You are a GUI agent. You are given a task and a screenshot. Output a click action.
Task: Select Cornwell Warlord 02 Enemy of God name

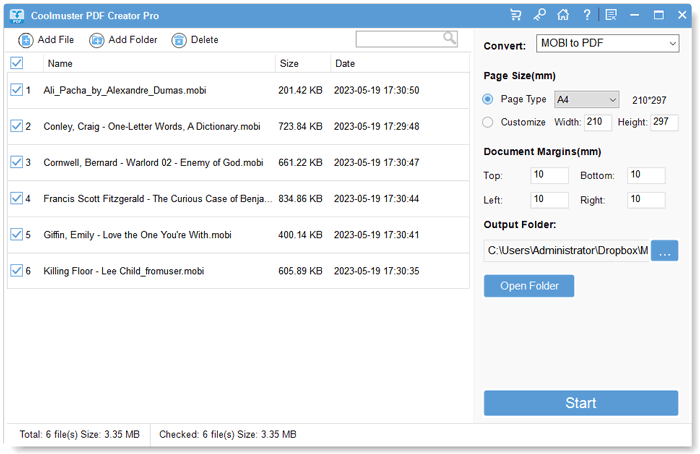153,162
